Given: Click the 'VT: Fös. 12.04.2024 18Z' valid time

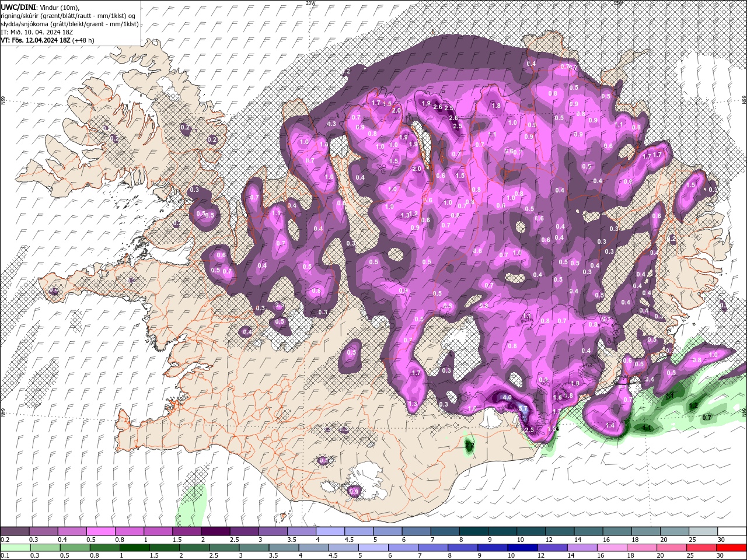Looking at the screenshot, I should point(36,40).
